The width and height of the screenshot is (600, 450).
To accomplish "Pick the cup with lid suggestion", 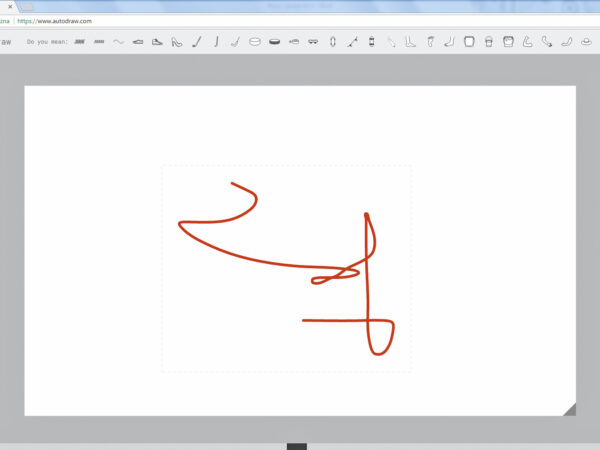I will (488, 42).
